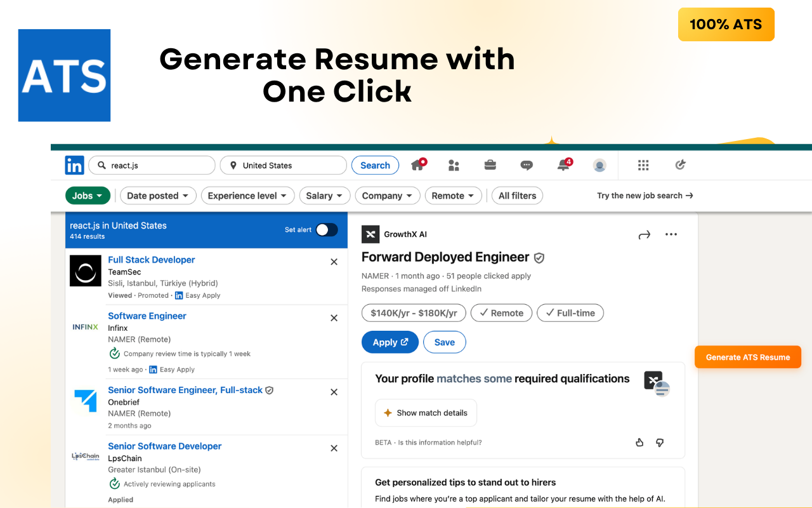812x508 pixels.
Task: Click the United States location field
Action: (284, 165)
